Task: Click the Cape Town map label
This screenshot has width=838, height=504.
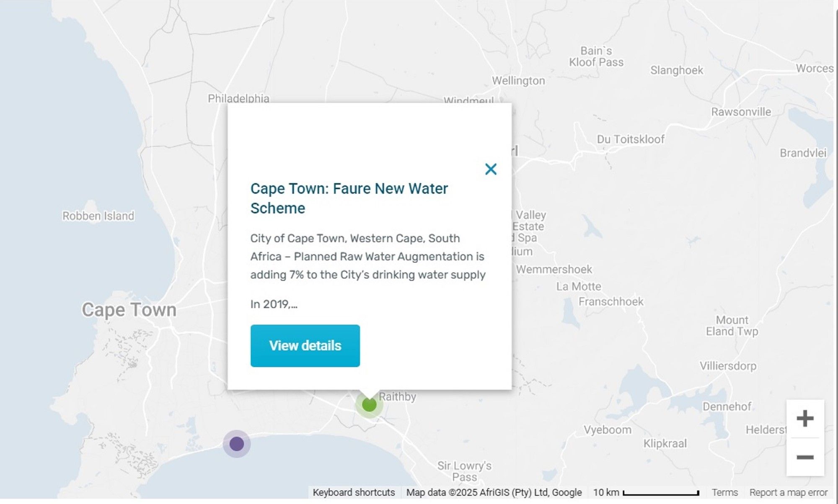Action: pyautogui.click(x=129, y=310)
